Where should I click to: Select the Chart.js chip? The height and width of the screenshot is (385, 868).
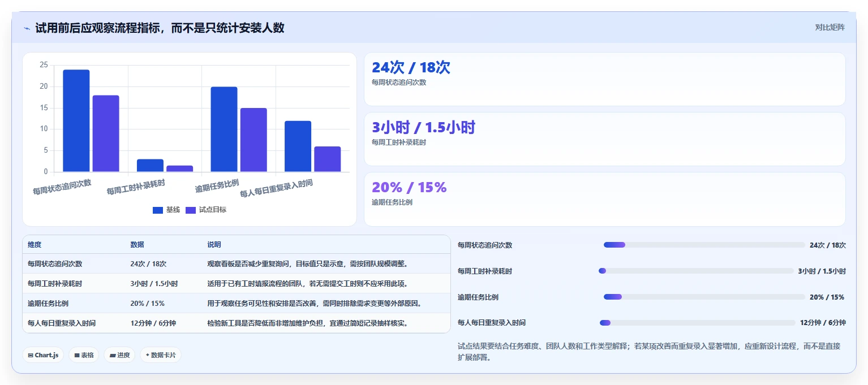pyautogui.click(x=43, y=355)
